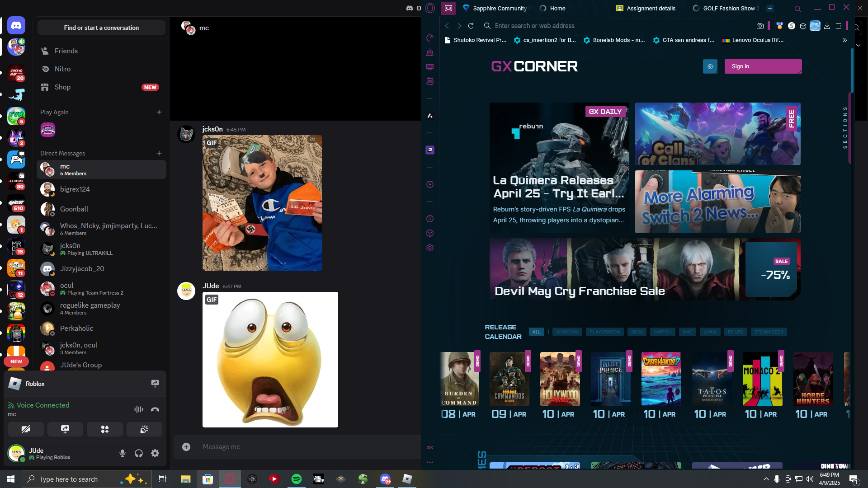Open voice noise suppression waveform control

click(138, 409)
